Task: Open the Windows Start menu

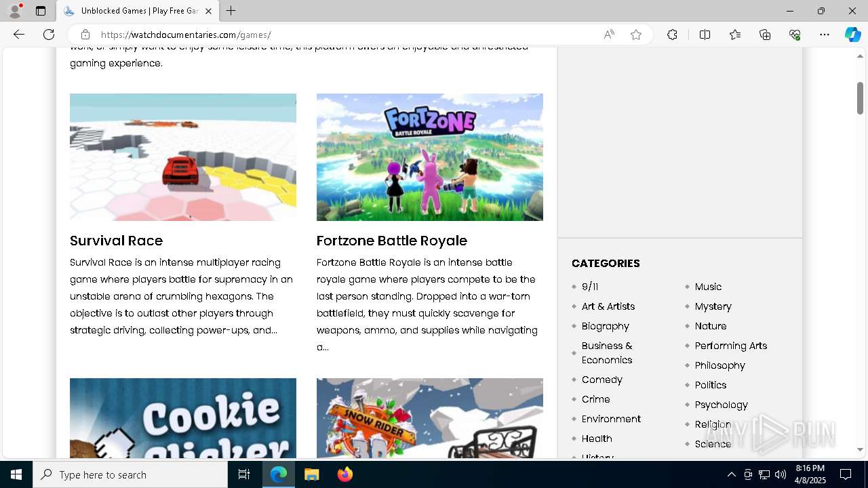Action: (16, 474)
